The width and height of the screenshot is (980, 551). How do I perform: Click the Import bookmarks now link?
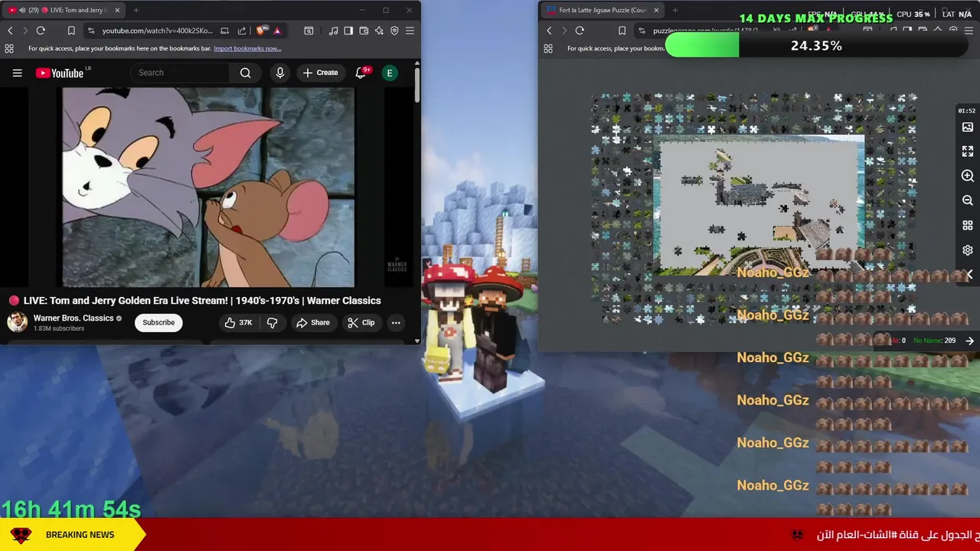click(x=247, y=48)
